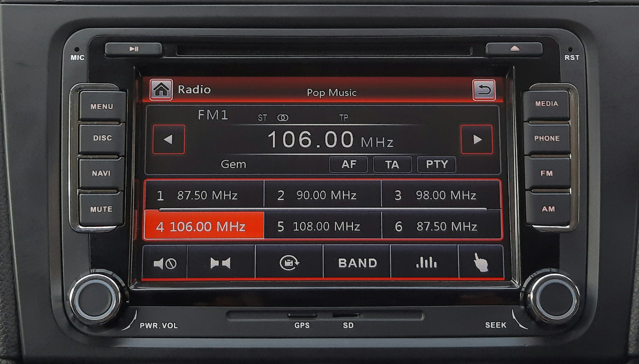Viewport: 639px width, 364px height.
Task: Toggle AF alternative frequency
Action: [348, 164]
